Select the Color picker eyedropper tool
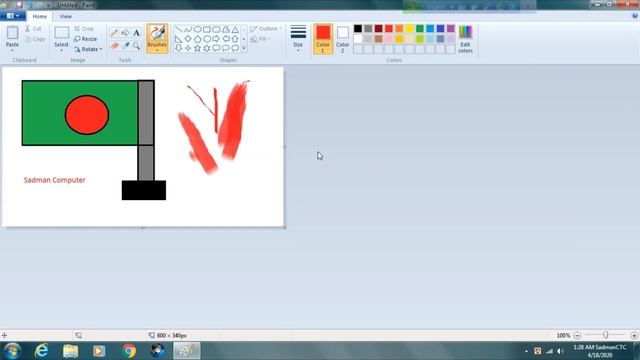This screenshot has width=640, height=360. (x=125, y=46)
